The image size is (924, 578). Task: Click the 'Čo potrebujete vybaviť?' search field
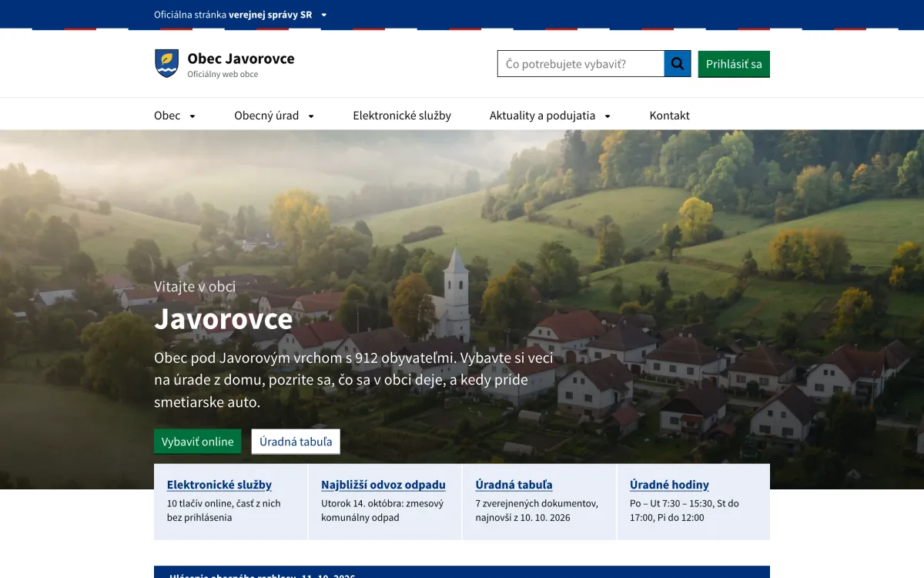point(581,64)
